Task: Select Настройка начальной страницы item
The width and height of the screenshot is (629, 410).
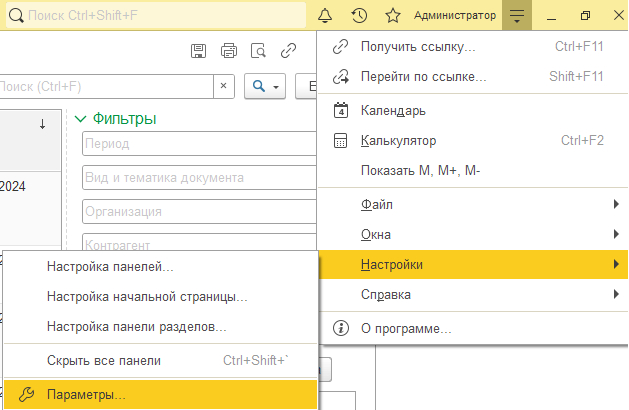Action: point(160,296)
